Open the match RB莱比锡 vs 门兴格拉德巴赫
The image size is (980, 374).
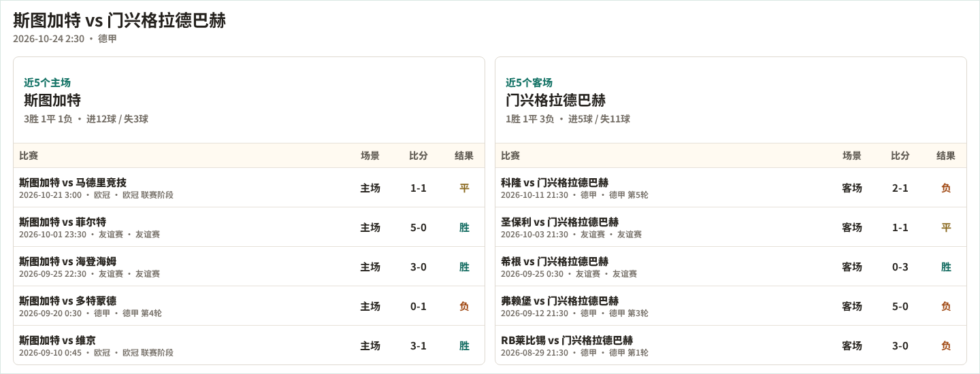pos(567,340)
